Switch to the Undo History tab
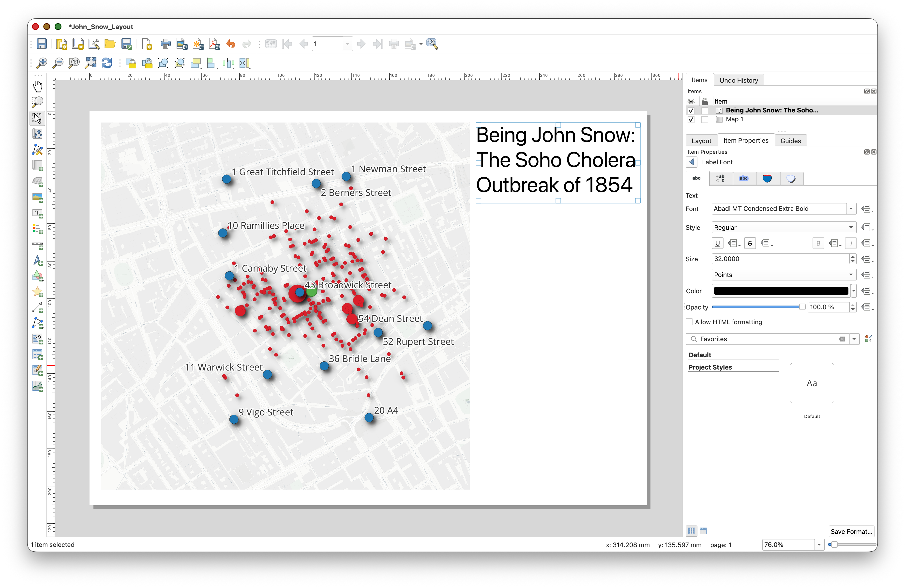The width and height of the screenshot is (905, 588). click(x=739, y=80)
